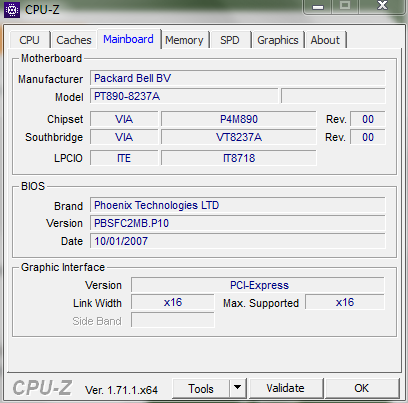Open the Graphics tab
408x403 pixels.
point(278,40)
